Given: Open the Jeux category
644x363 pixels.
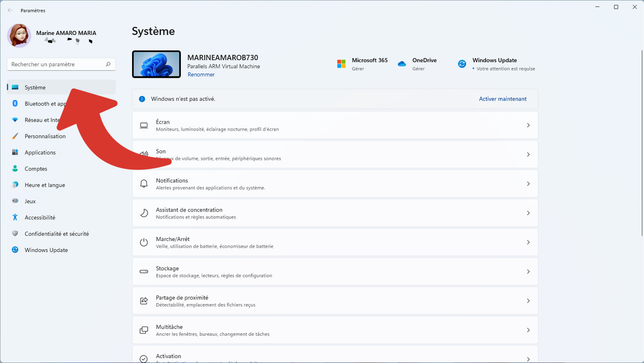Looking at the screenshot, I should click(x=61, y=201).
